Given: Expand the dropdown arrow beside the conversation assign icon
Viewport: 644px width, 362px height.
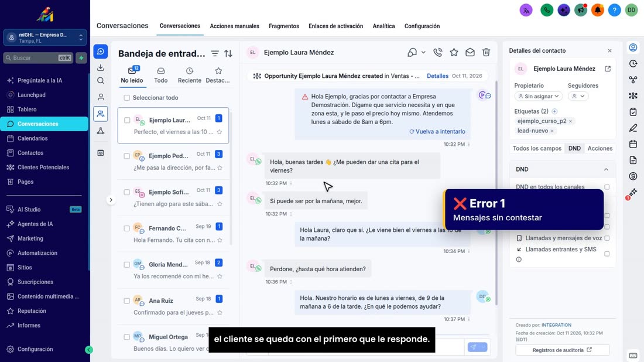Looking at the screenshot, I should click(x=423, y=53).
